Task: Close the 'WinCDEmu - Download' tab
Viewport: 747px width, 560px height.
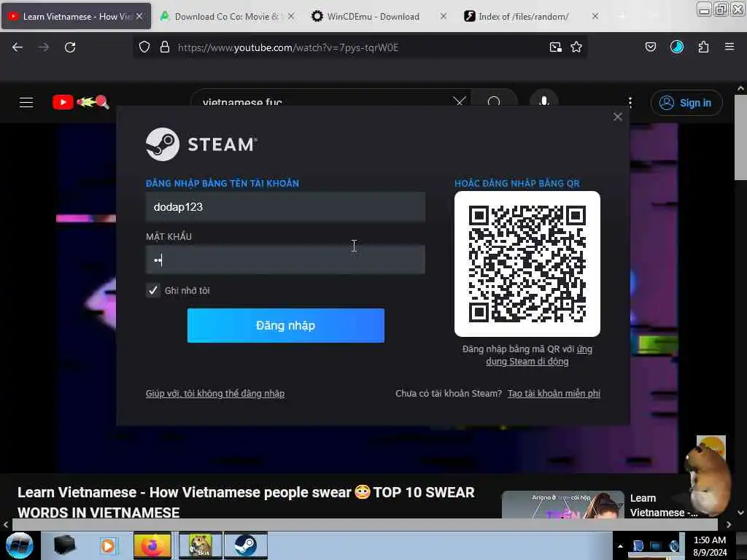Action: click(x=444, y=16)
